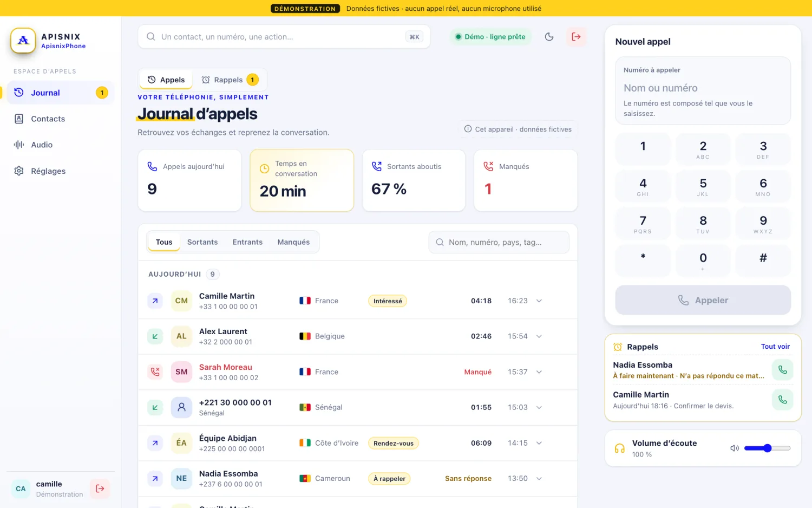The width and height of the screenshot is (812, 508).
Task: Click the journal search field for nom, numéro, pays
Action: [499, 242]
